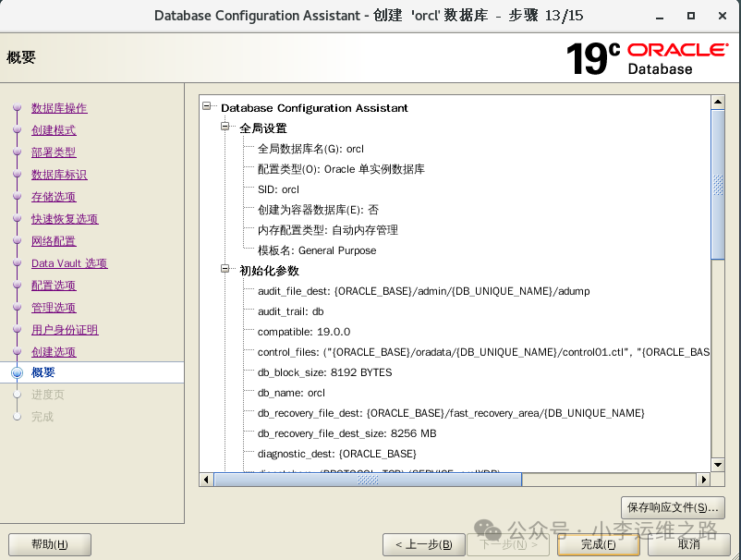Click the horizontal scrollbar right arrow

704,480
